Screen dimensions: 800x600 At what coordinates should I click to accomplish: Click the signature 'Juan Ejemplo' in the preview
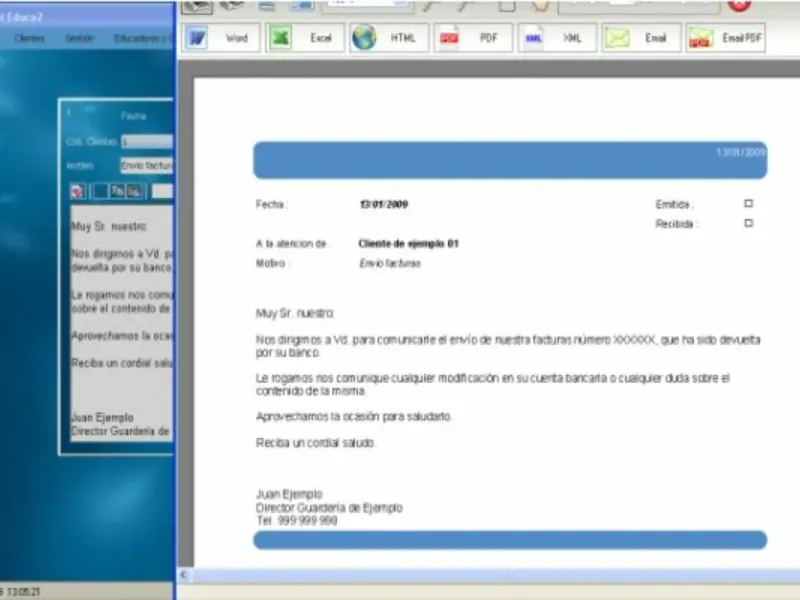point(289,494)
